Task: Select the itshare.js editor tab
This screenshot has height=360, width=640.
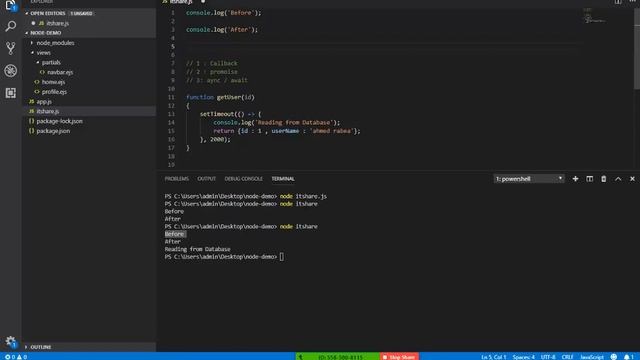Action: (181, 2)
